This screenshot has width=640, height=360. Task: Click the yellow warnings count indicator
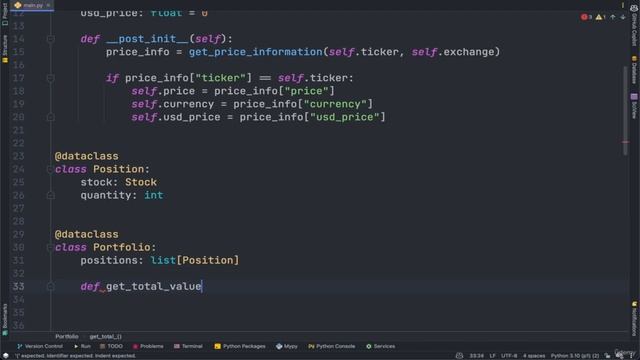pyautogui.click(x=600, y=17)
